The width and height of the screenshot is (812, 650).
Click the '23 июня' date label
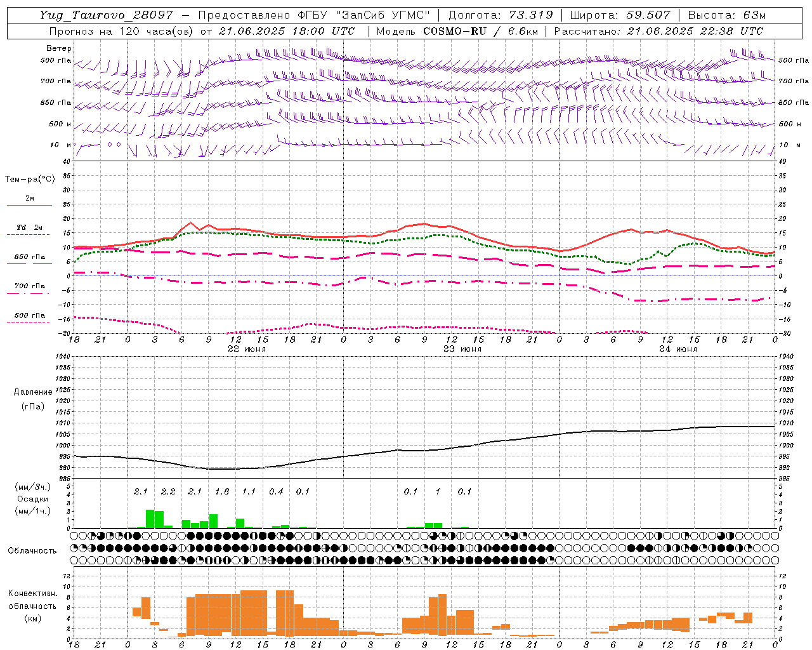(x=461, y=349)
